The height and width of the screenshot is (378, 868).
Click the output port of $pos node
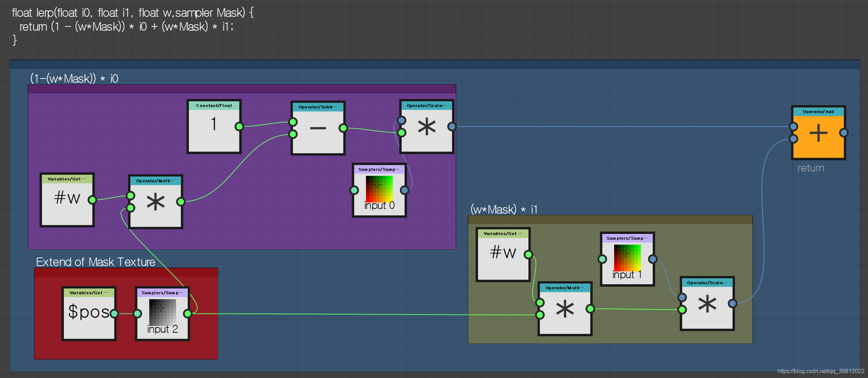(x=114, y=314)
